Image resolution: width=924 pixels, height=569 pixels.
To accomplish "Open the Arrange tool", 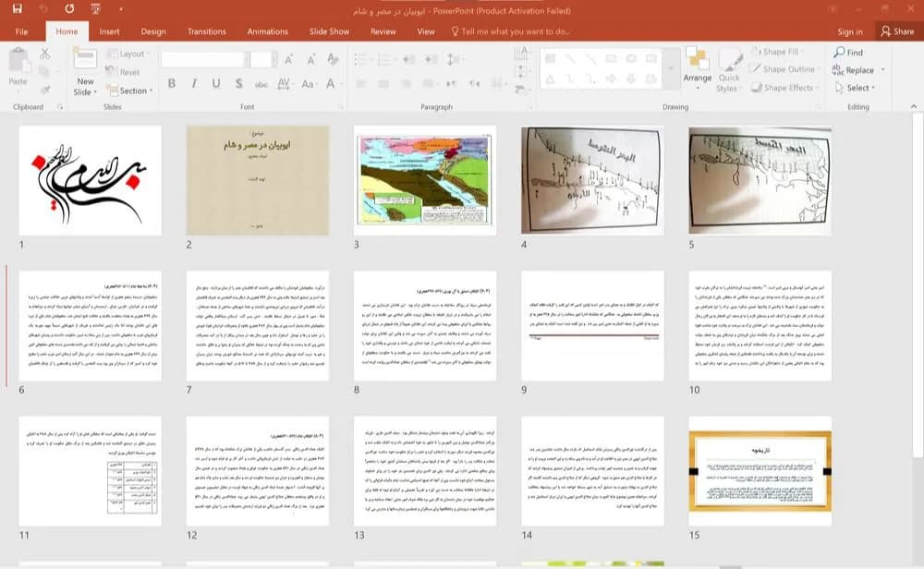I will pyautogui.click(x=697, y=67).
